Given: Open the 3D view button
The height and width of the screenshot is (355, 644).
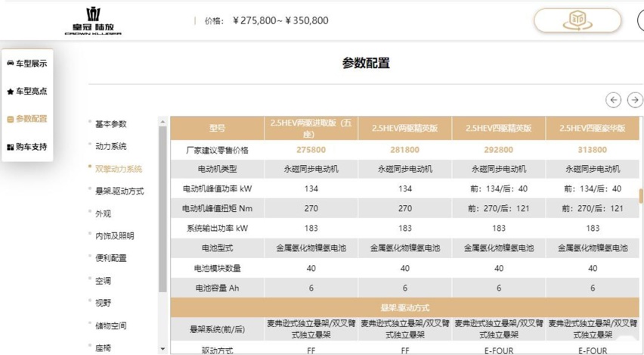Looking at the screenshot, I should tap(577, 20).
